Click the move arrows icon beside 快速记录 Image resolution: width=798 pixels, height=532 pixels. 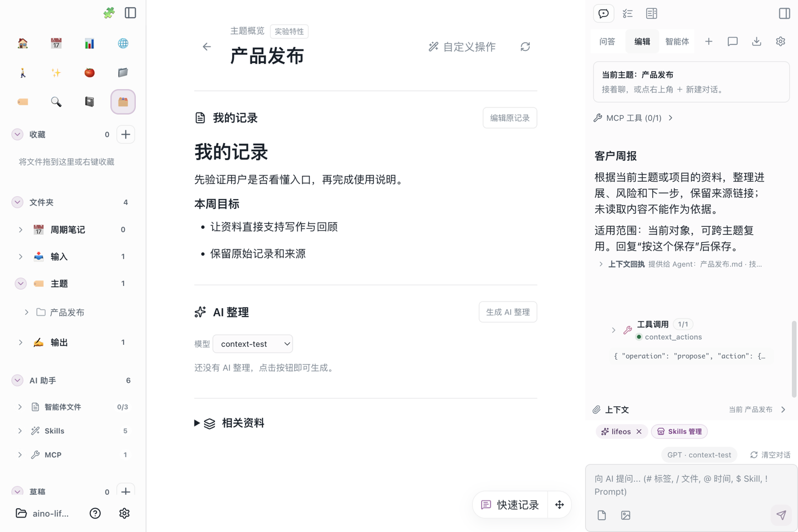click(560, 505)
